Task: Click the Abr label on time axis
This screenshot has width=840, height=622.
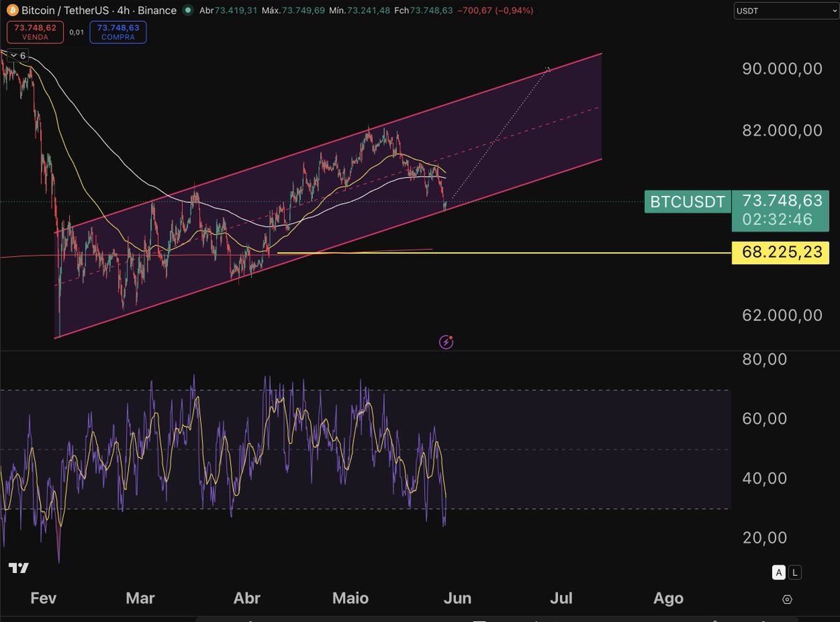Action: click(x=246, y=598)
